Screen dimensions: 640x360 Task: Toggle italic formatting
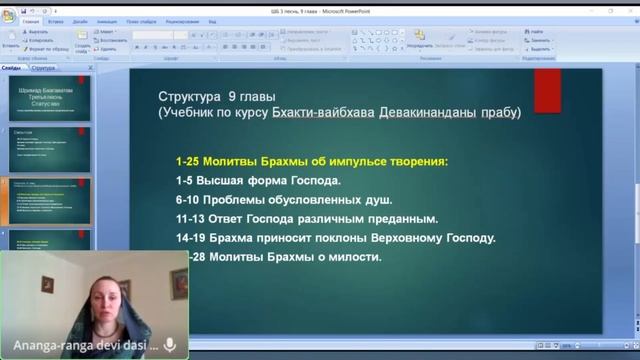[x=146, y=48]
